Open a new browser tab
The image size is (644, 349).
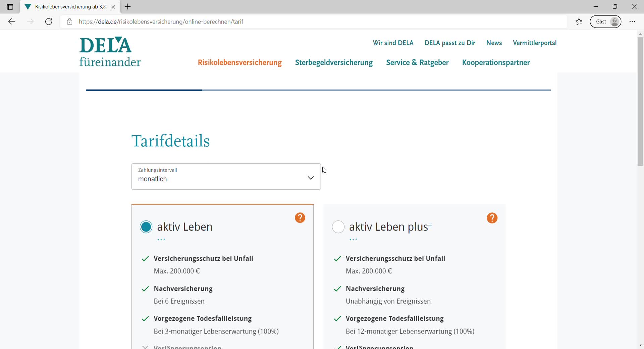tap(128, 7)
